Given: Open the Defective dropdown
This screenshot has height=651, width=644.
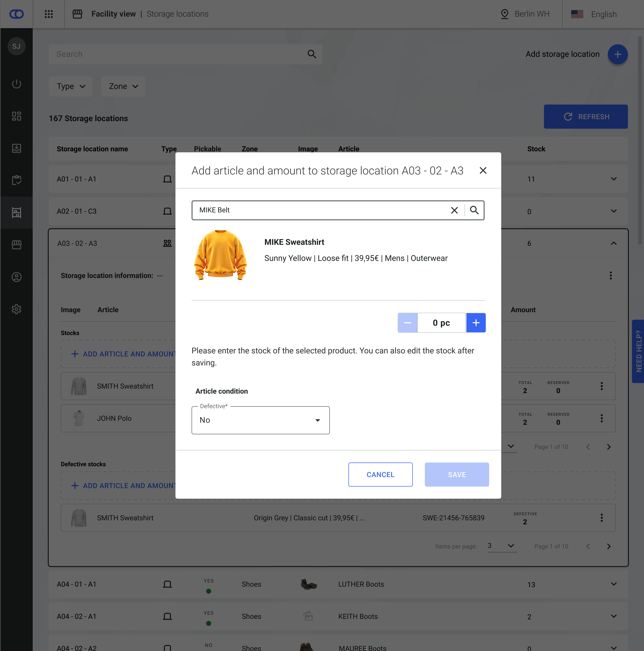Looking at the screenshot, I should tap(260, 420).
